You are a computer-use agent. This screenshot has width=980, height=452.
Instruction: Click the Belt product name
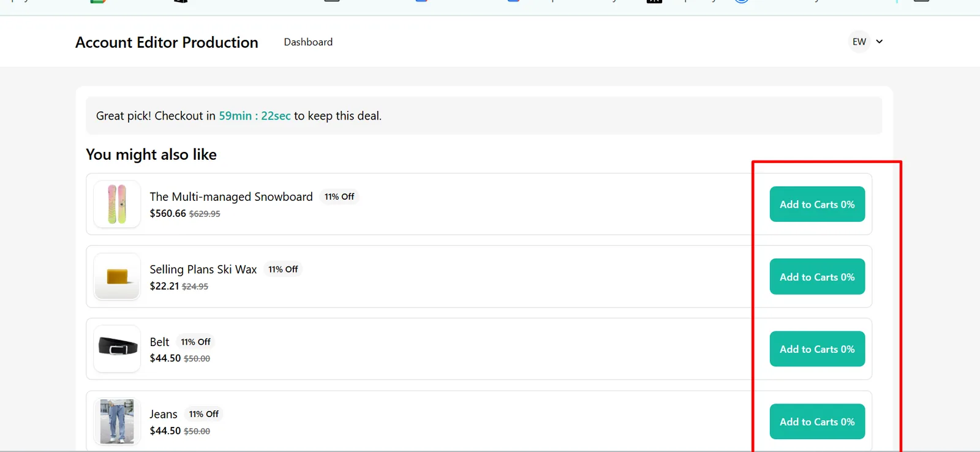click(x=159, y=342)
